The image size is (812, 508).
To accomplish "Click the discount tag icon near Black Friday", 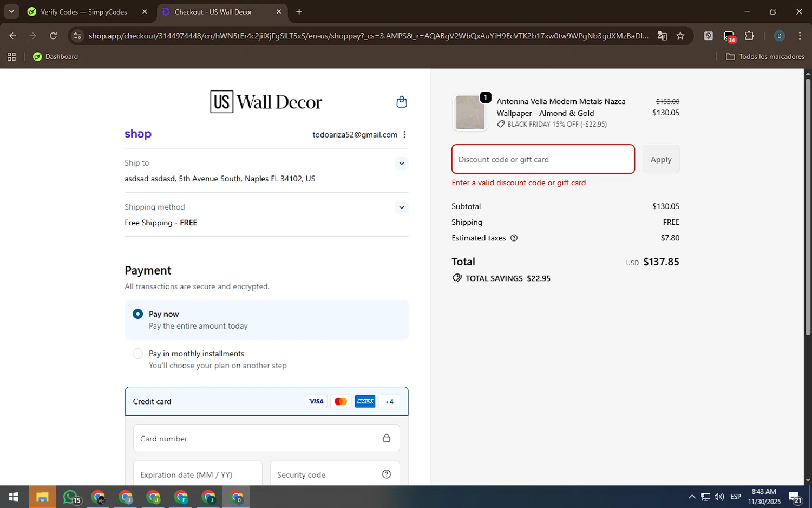I will point(501,124).
